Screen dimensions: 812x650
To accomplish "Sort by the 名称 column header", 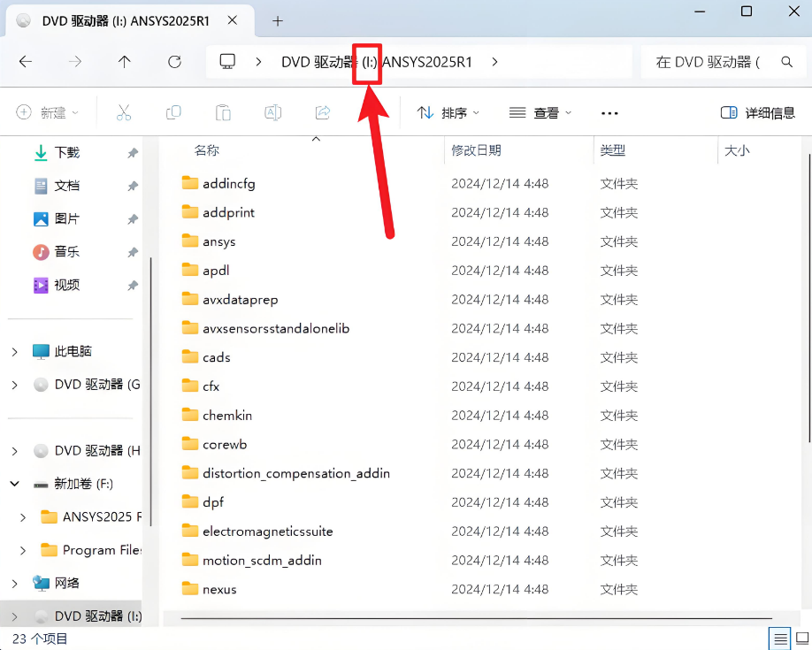I will [207, 150].
